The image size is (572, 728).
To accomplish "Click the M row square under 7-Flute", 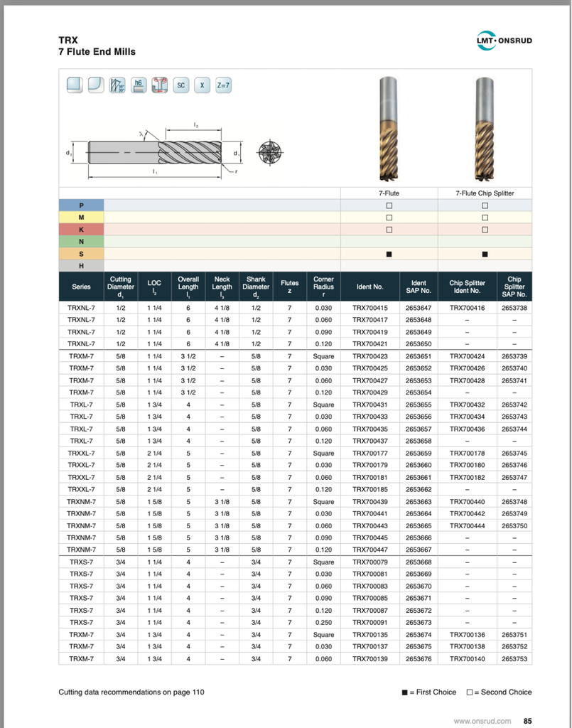I will tap(389, 218).
